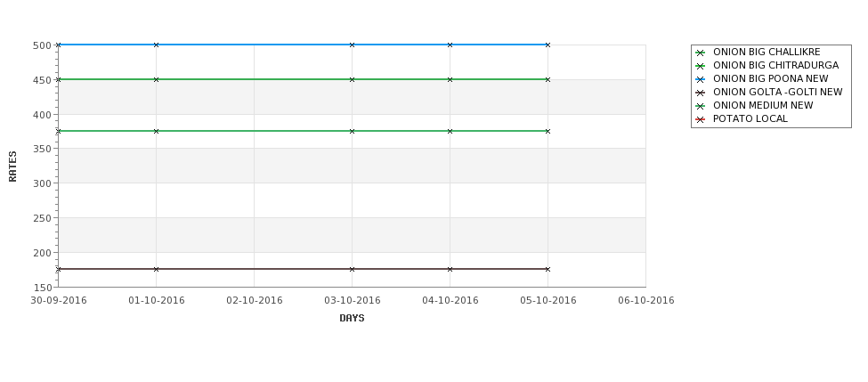Click the blue line point on 05-10-2016
This screenshot has height=382, width=868.
548,45
